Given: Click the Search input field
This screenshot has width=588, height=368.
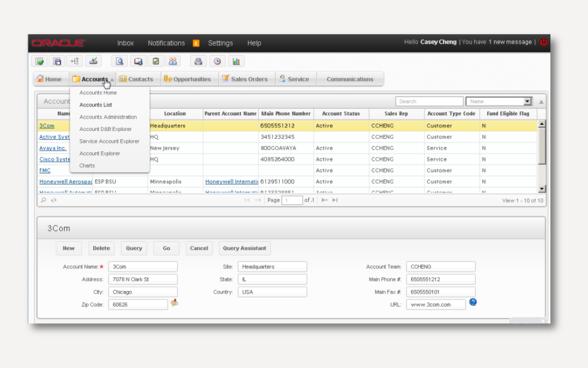Looking at the screenshot, I should pos(429,102).
